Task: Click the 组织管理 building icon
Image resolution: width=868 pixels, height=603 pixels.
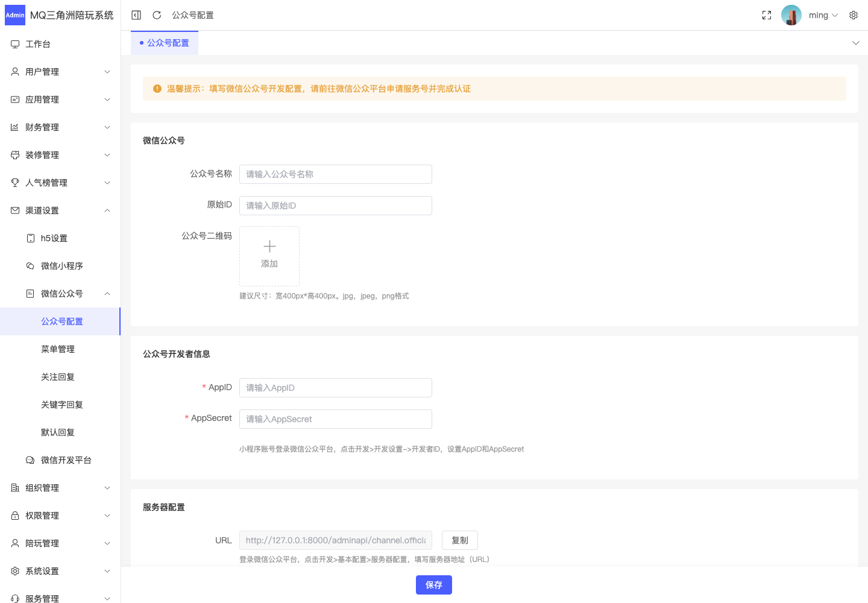Action: pyautogui.click(x=15, y=488)
